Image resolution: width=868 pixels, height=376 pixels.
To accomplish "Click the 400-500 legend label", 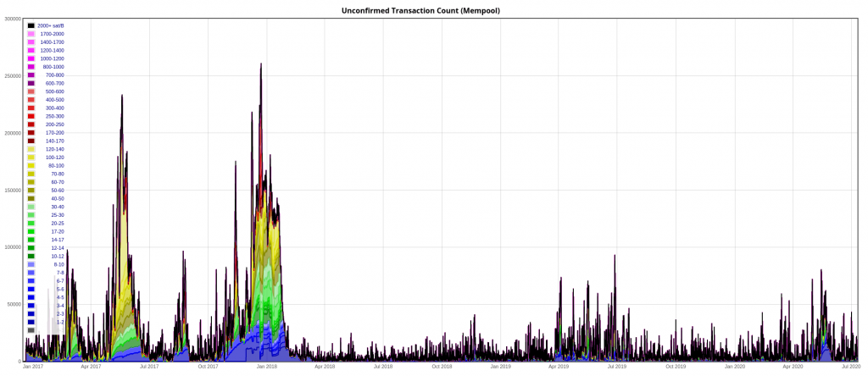I will (x=53, y=100).
